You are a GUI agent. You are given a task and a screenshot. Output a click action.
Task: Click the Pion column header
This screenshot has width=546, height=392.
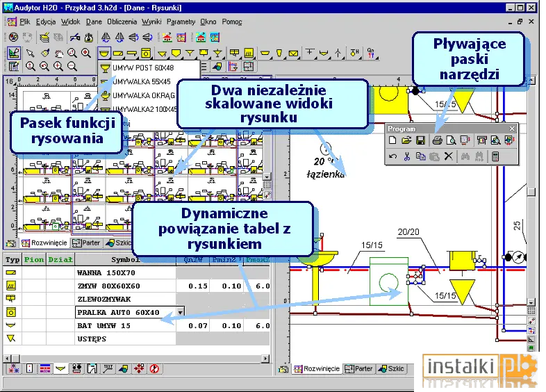coord(34,259)
